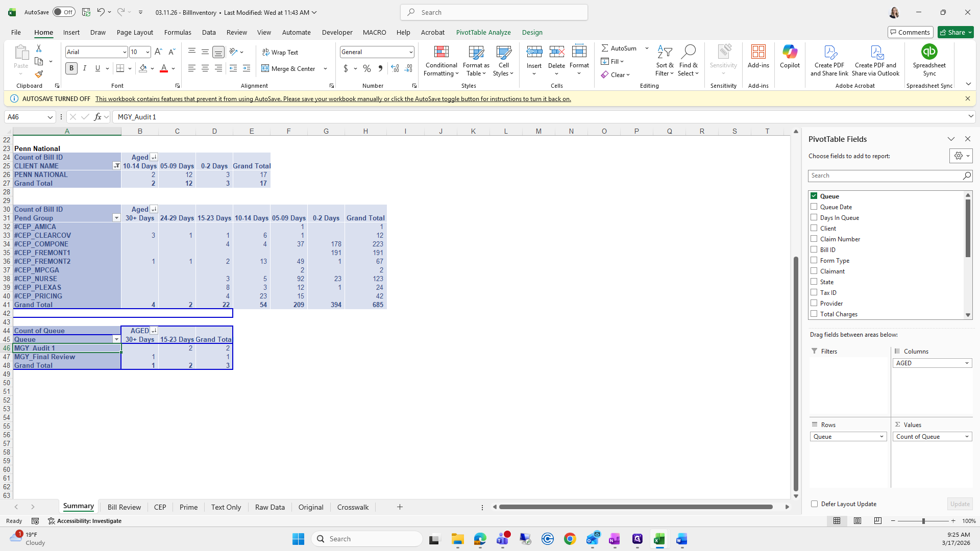Click the zoom slider handle in status bar
Screen dimensions: 980x551
click(x=923, y=521)
